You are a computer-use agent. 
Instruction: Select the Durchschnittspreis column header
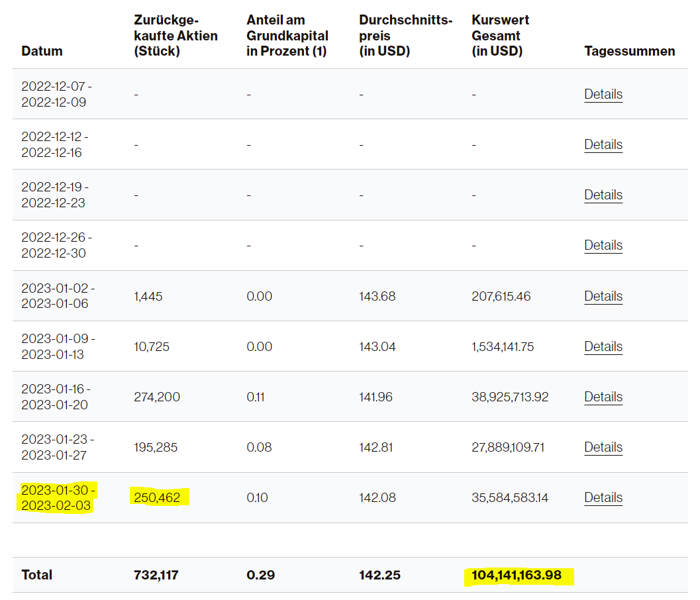(x=406, y=36)
